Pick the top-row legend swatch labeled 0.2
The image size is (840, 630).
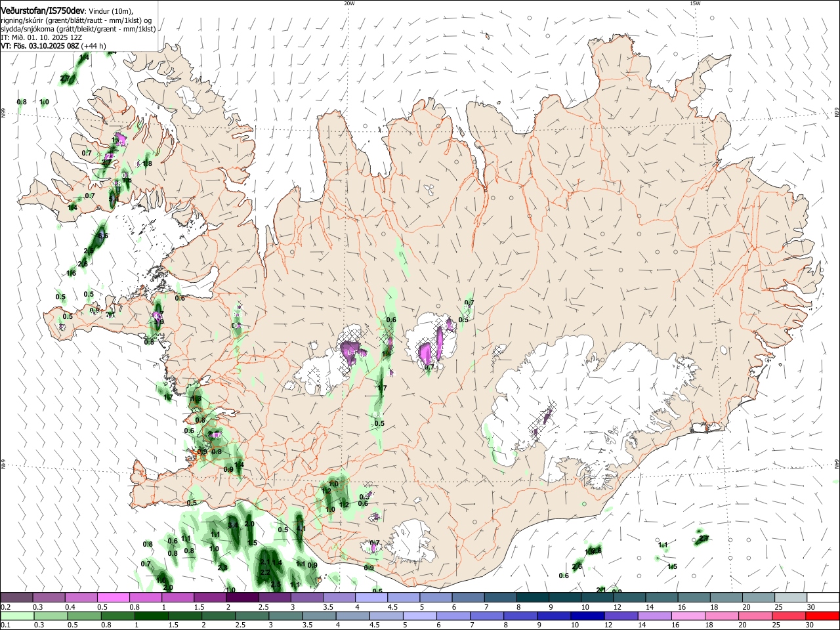[16, 598]
